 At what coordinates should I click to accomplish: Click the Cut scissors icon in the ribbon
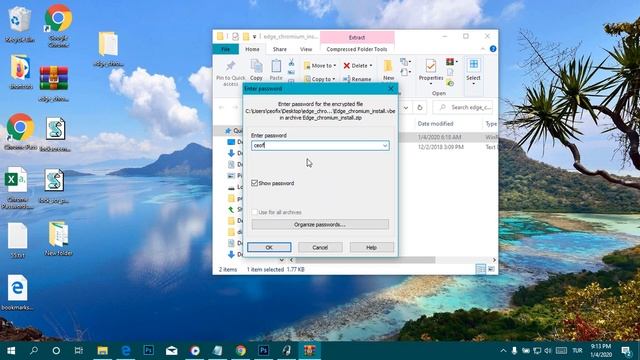[291, 63]
